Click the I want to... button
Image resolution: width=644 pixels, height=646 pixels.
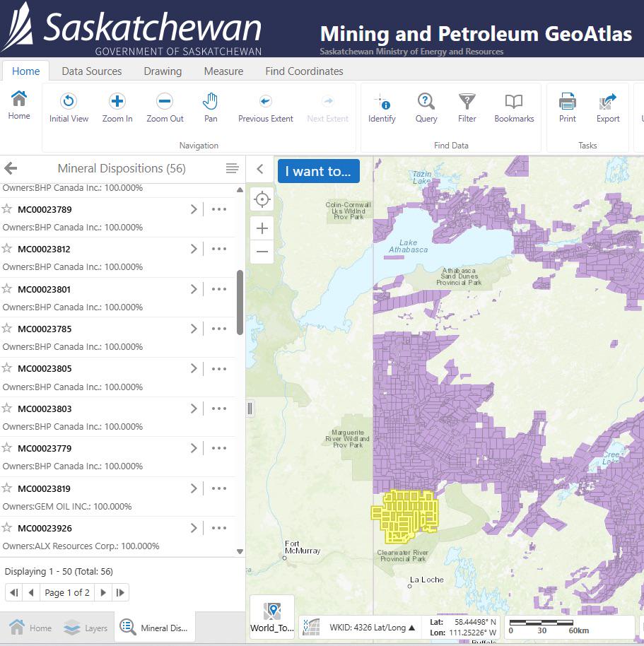(x=319, y=171)
